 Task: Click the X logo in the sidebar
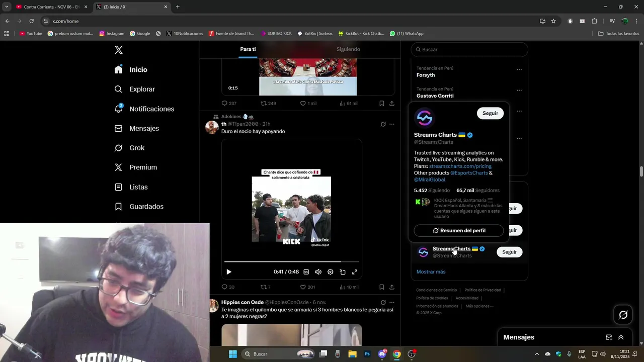[118, 50]
